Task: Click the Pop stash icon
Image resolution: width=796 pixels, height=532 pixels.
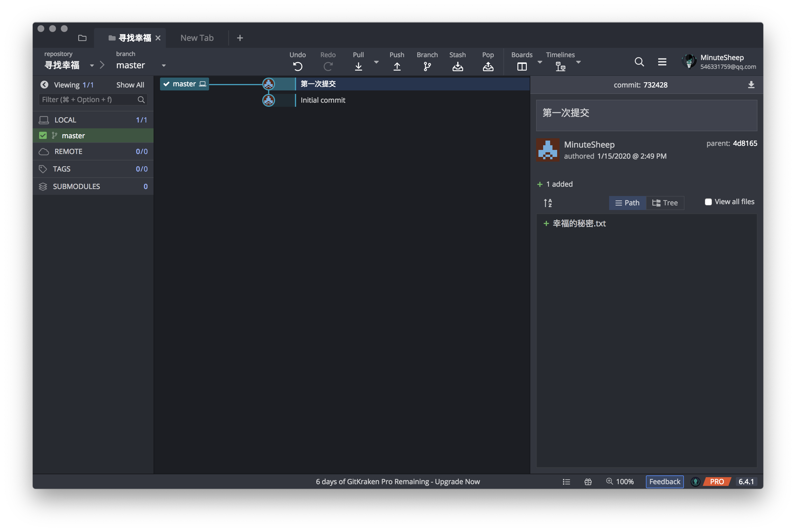Action: click(488, 66)
